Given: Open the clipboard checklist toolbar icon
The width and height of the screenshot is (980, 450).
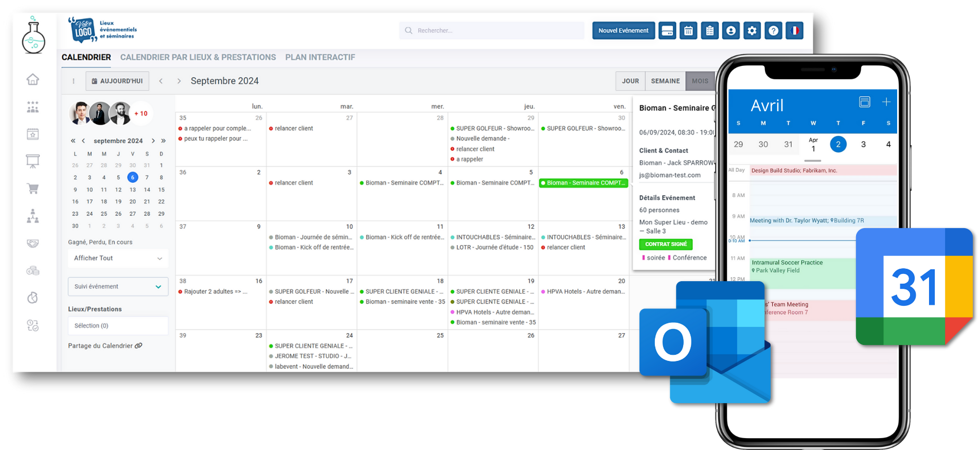Looking at the screenshot, I should point(709,30).
